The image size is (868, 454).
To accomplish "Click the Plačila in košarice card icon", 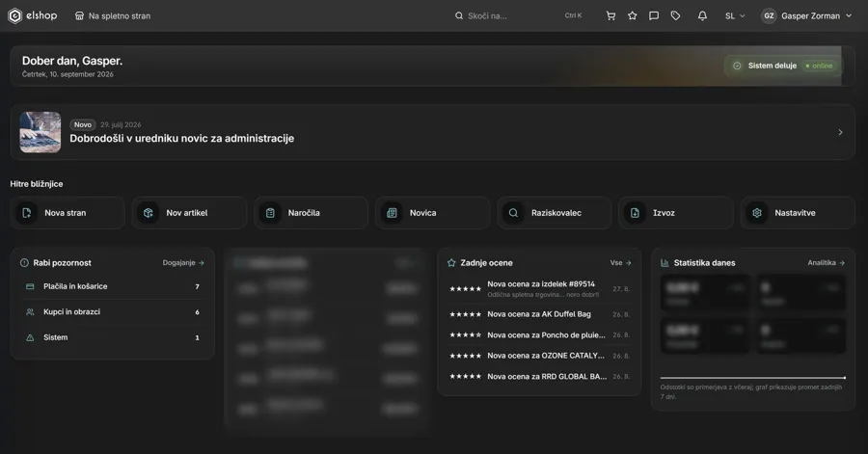I will (30, 286).
